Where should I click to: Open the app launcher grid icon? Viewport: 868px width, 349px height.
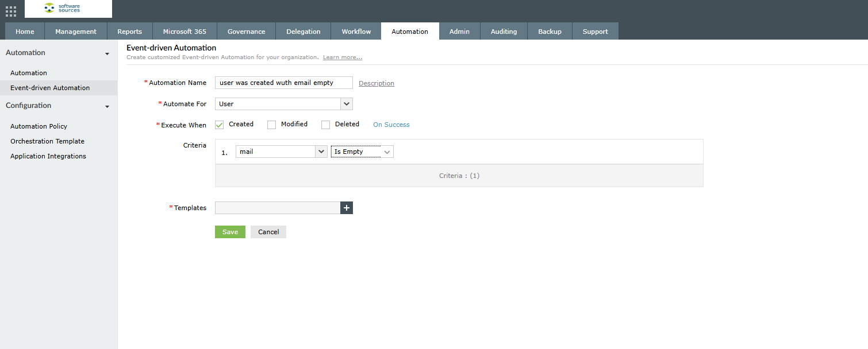[x=11, y=11]
